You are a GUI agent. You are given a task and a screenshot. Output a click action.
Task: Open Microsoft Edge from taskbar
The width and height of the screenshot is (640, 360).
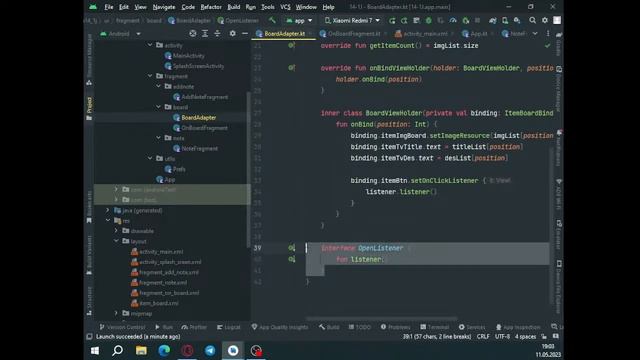164,350
